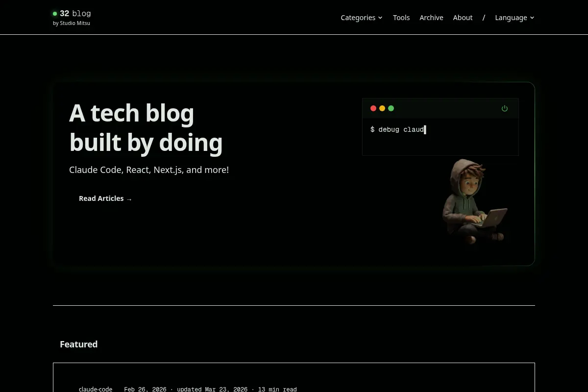Click the green power icon in terminal
This screenshot has height=392, width=588.
tap(505, 108)
